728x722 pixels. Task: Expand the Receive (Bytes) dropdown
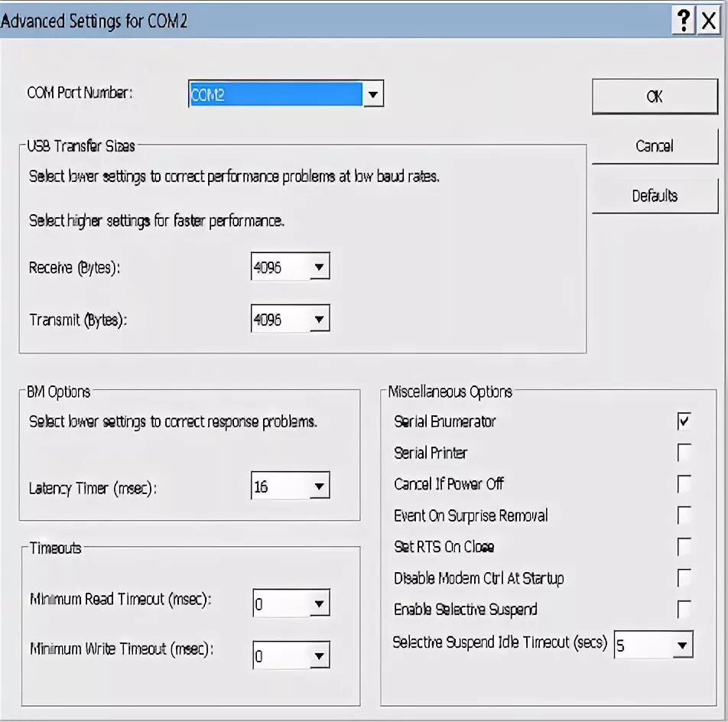pyautogui.click(x=319, y=266)
